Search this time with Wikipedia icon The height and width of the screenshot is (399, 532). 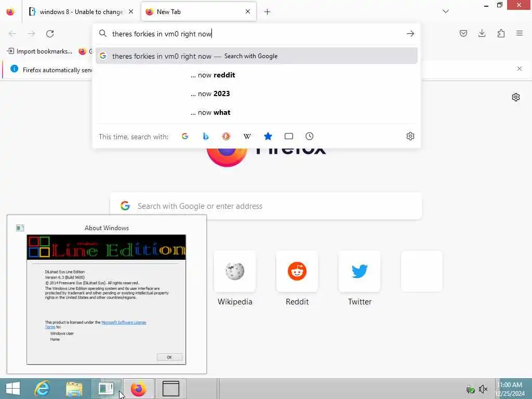(247, 137)
